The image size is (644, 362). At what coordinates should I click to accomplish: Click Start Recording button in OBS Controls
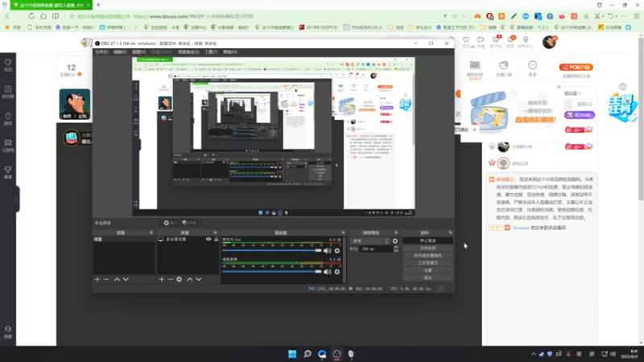pos(428,248)
